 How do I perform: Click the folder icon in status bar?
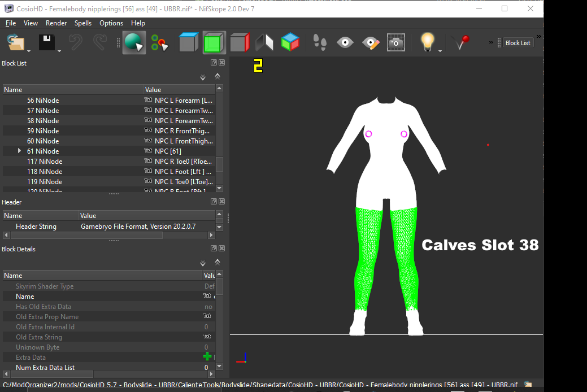click(528, 385)
